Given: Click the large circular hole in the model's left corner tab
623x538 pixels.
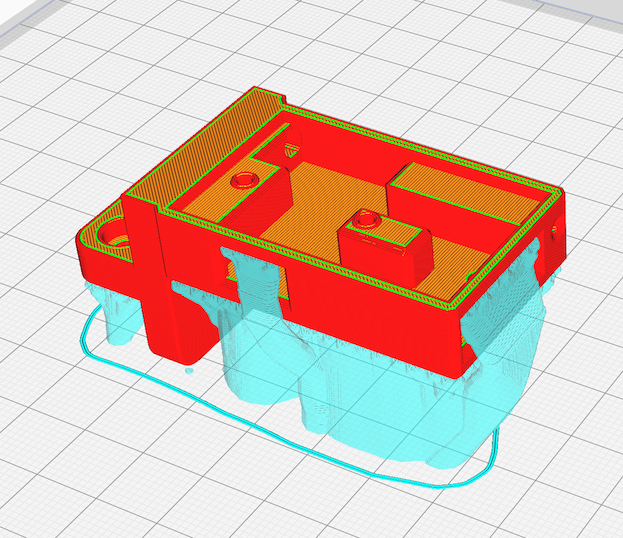Looking at the screenshot, I should point(112,234).
